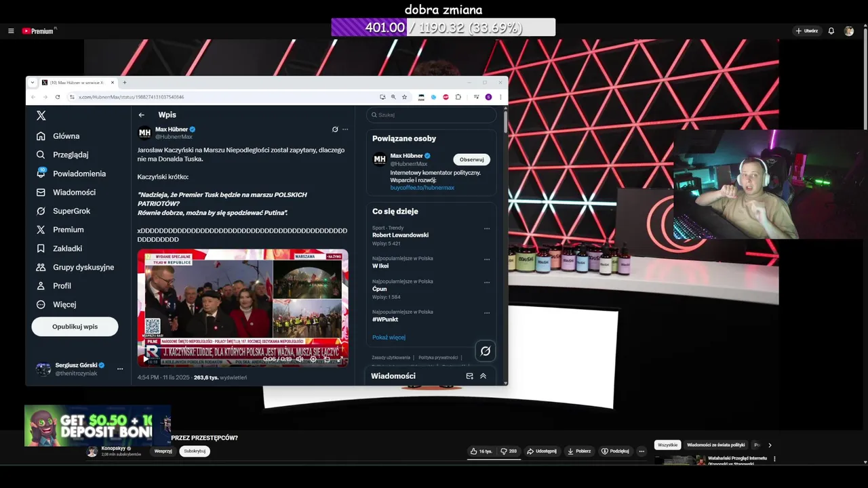The image size is (868, 488).
Task: Open the YouTube hamburger guide menu
Action: (x=11, y=31)
